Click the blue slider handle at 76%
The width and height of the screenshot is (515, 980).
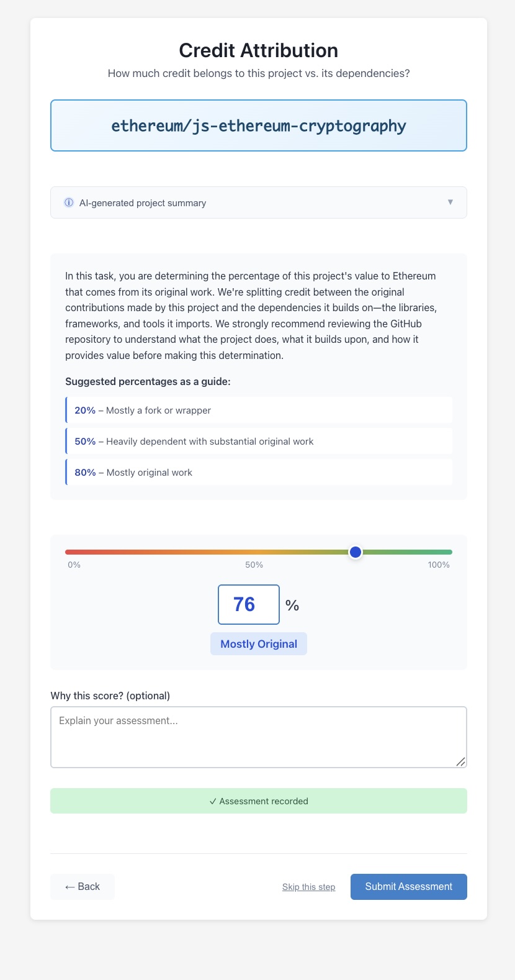click(356, 552)
